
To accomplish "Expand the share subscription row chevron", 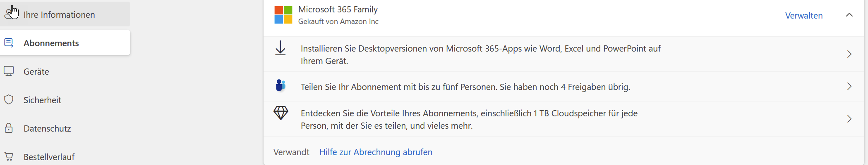I will pyautogui.click(x=849, y=86).
